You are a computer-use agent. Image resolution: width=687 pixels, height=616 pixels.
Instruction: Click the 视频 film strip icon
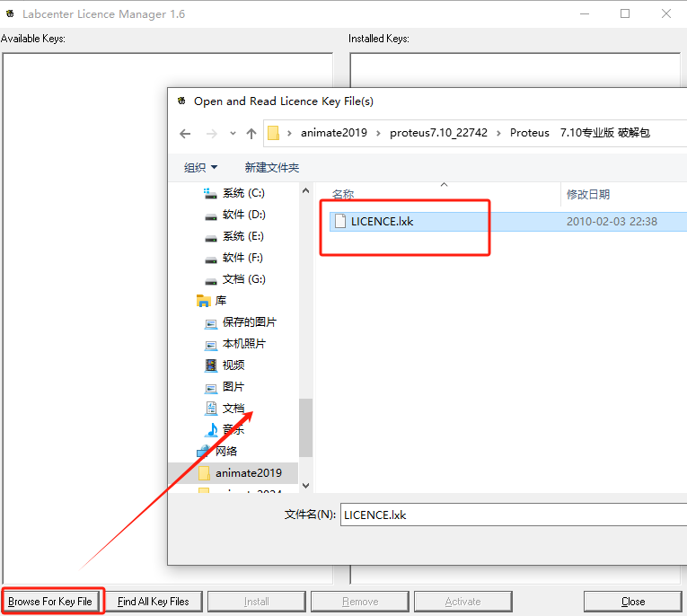(211, 365)
